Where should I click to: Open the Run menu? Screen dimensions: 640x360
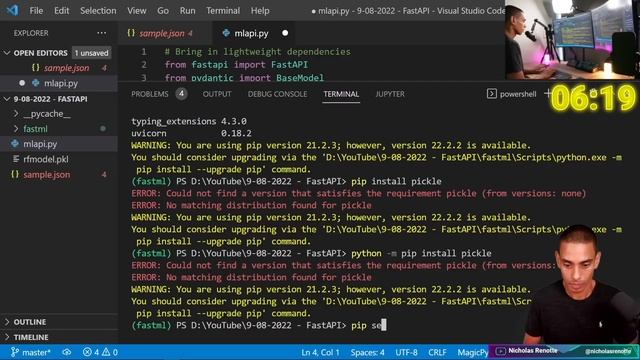tap(187, 11)
